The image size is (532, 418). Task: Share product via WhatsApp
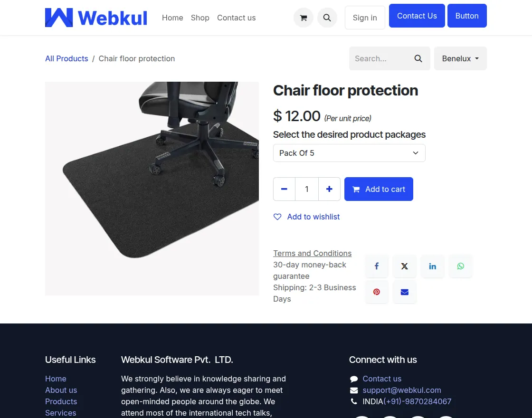460,266
